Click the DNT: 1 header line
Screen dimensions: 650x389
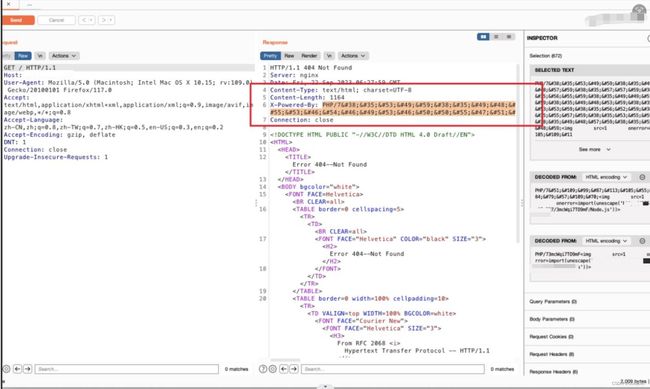15,142
